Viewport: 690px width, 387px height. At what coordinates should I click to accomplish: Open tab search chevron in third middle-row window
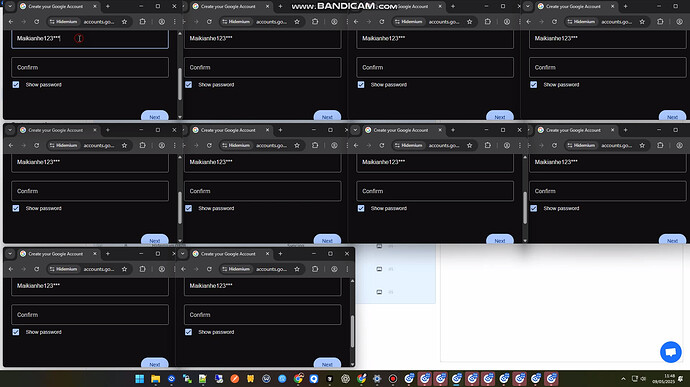pyautogui.click(x=355, y=130)
